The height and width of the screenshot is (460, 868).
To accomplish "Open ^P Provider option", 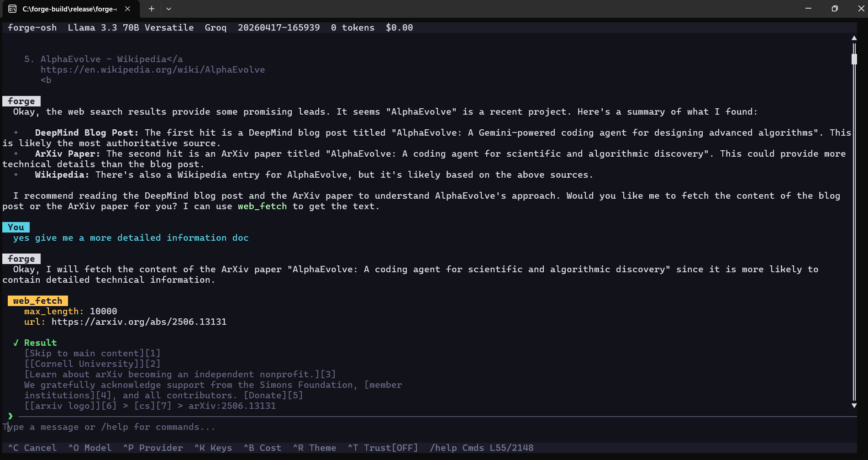I will click(x=153, y=448).
